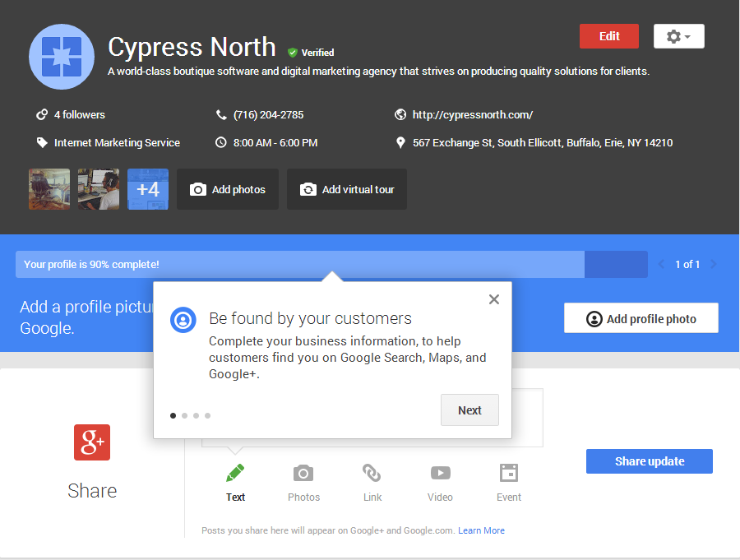
Task: Click the followers link icon
Action: coord(42,115)
